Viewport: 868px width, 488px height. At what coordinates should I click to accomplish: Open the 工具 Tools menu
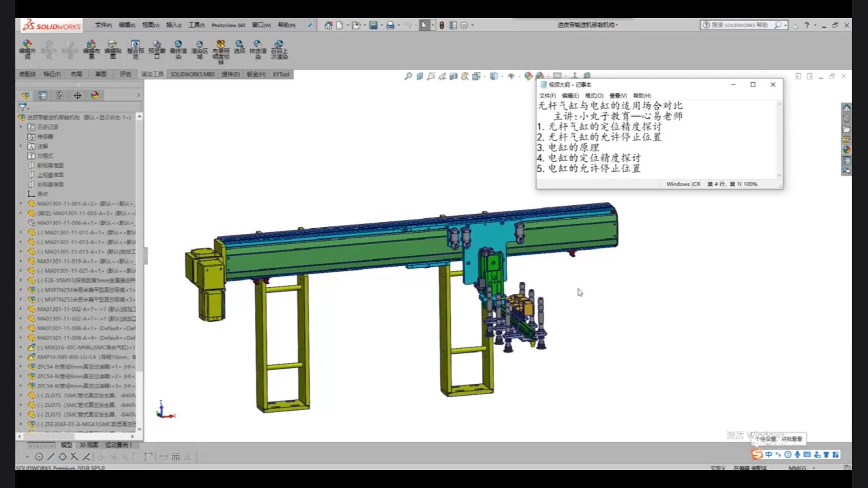pyautogui.click(x=197, y=25)
